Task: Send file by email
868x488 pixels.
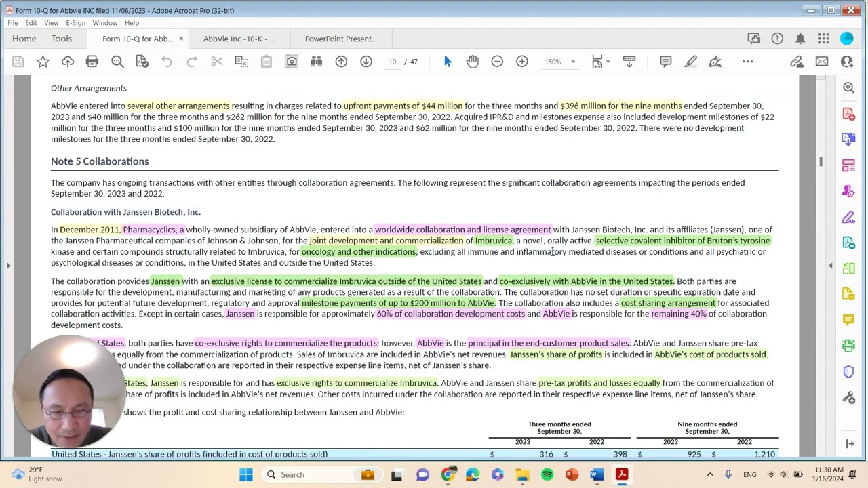Action: pyautogui.click(x=822, y=62)
